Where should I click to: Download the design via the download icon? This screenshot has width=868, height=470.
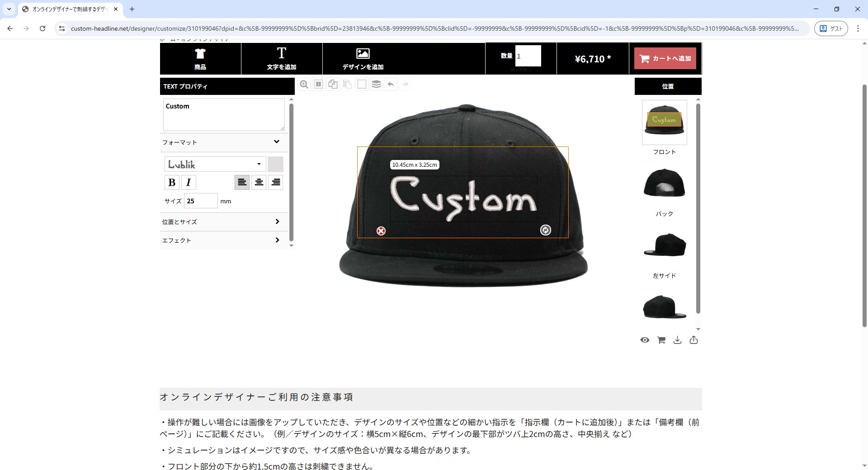tap(677, 340)
